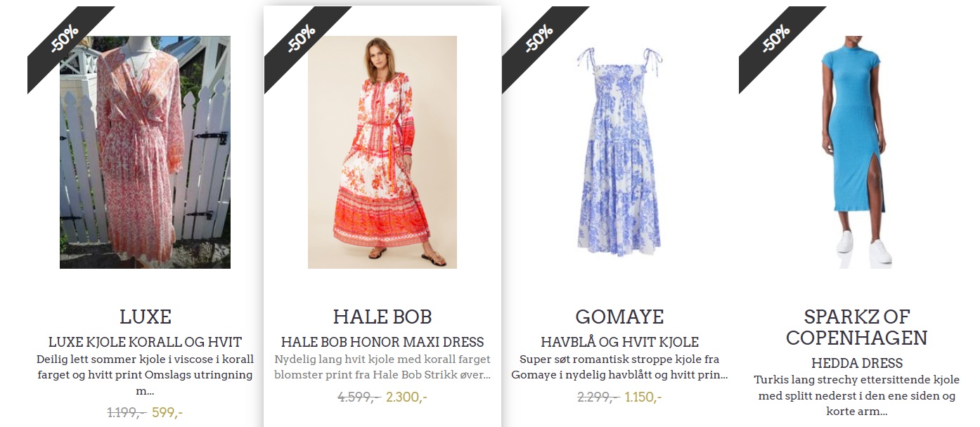
Task: Click the 2.300,- sale price for Hale Bob dress
Action: point(406,397)
